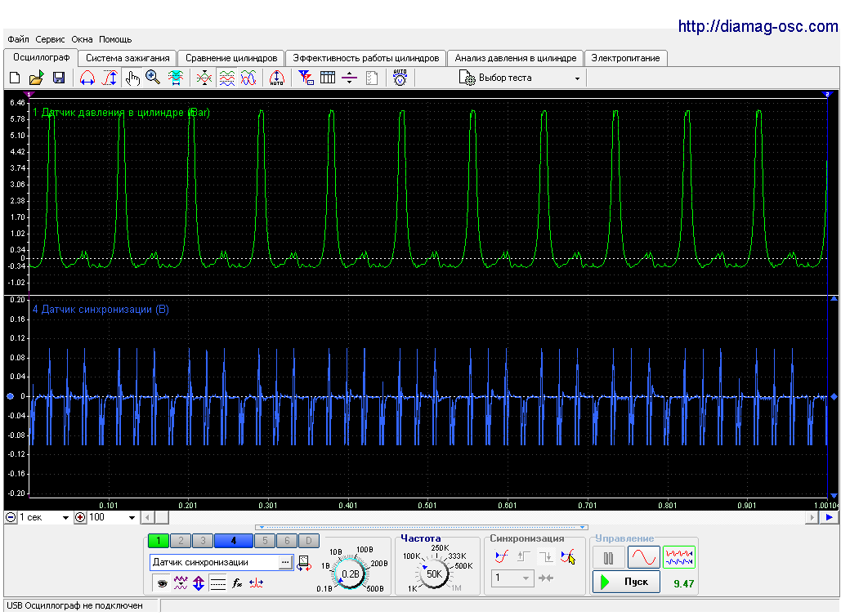Image resolution: width=850 pixels, height=616 pixels.
Task: Click the AUTO vertical scale icon
Action: click(x=276, y=78)
